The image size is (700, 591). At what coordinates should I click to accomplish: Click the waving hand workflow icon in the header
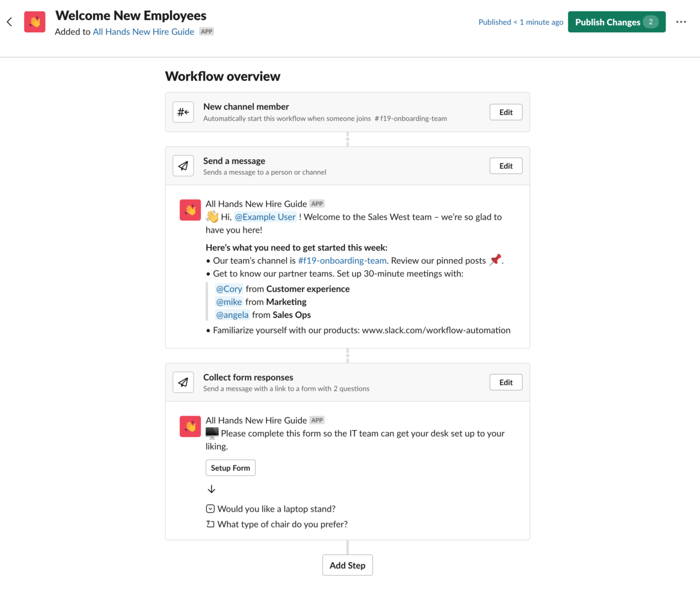coord(34,21)
